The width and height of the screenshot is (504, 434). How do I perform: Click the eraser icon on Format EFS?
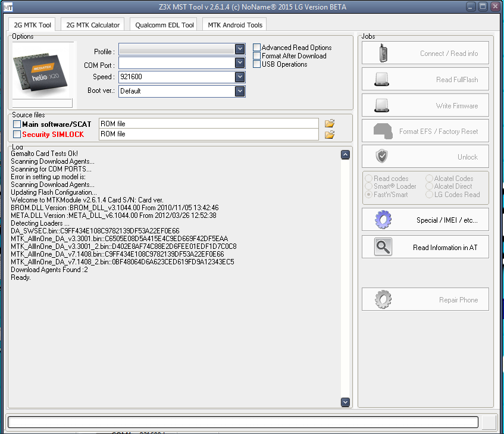click(383, 131)
